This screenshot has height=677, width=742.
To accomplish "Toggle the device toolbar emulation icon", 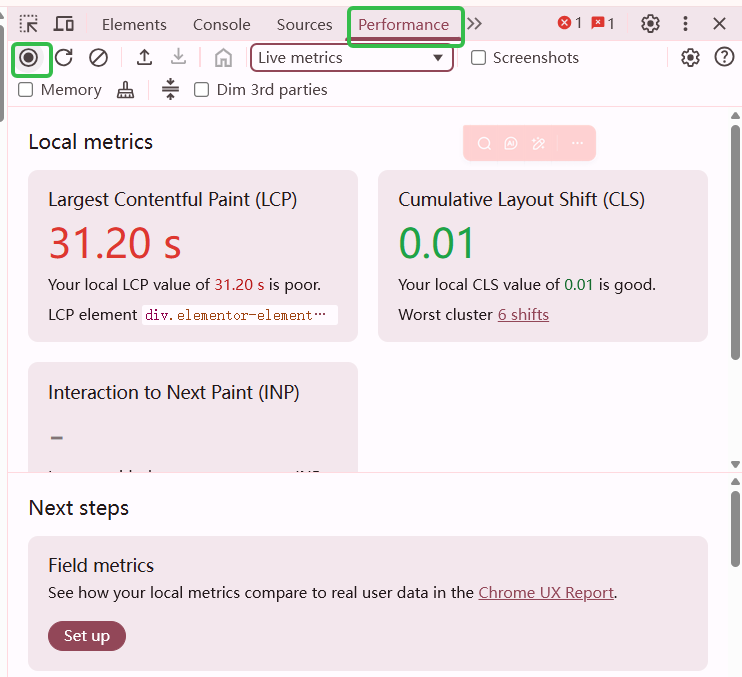I will tap(64, 24).
